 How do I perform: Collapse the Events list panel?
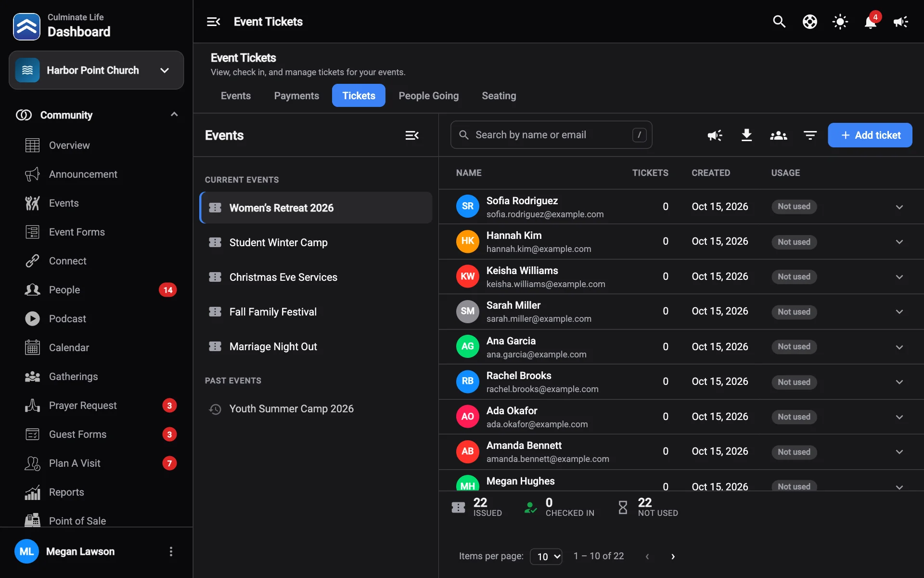coord(412,135)
